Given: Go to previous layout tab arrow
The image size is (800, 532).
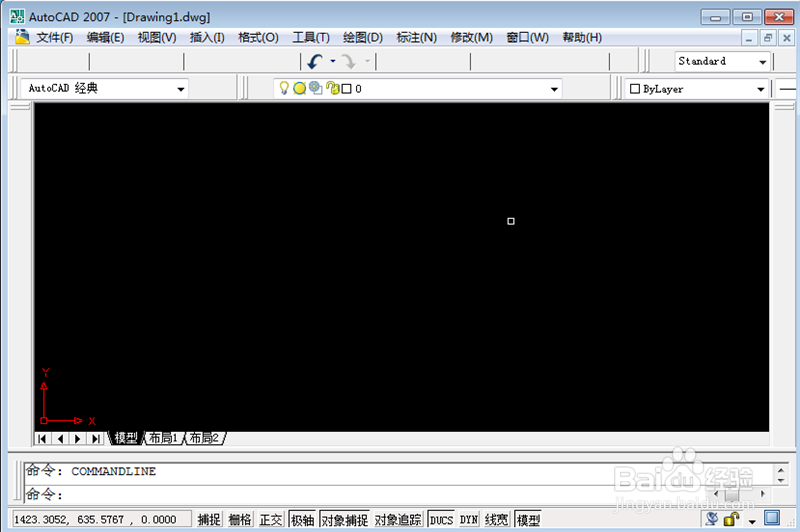Looking at the screenshot, I should [x=60, y=439].
